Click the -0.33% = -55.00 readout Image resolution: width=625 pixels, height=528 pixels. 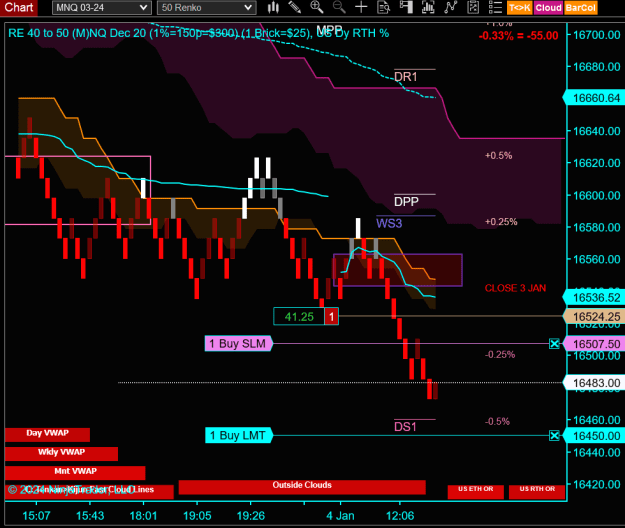pos(518,35)
